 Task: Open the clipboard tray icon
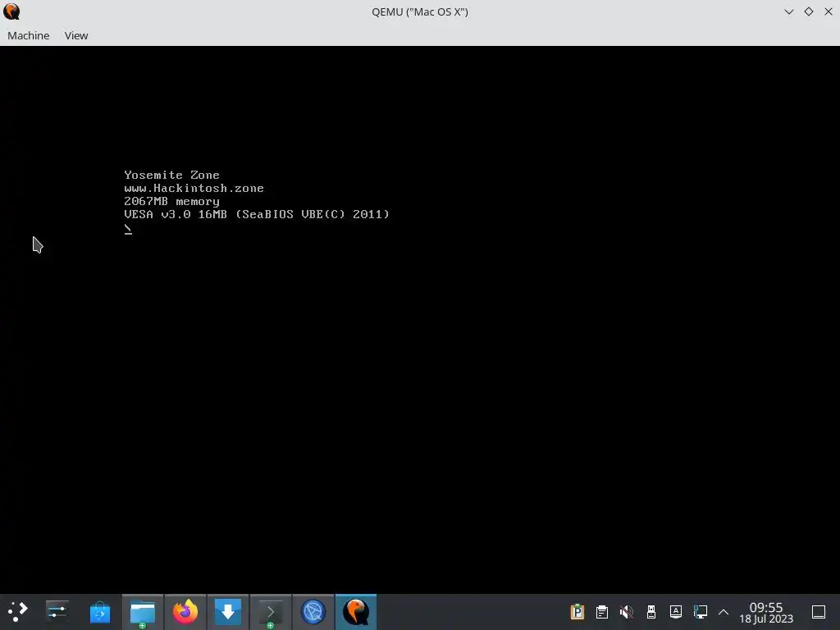pos(601,611)
